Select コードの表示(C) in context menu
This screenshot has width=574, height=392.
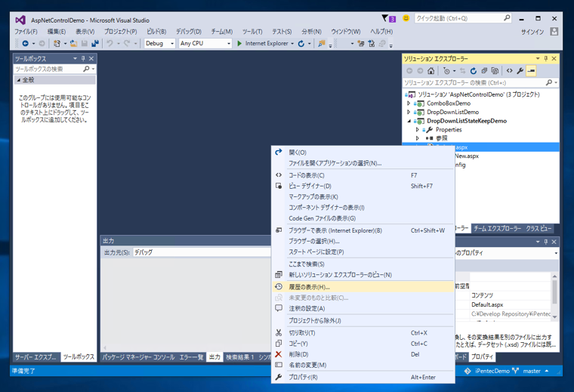coord(363,175)
